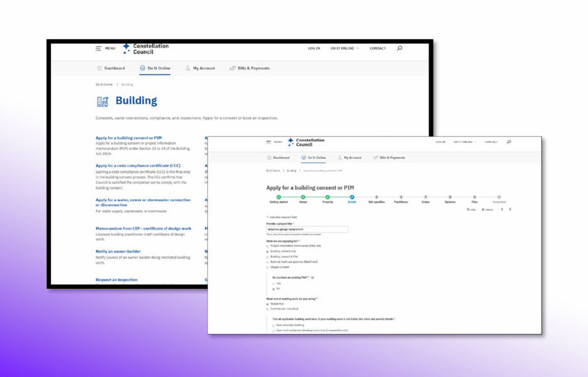The width and height of the screenshot is (588, 377).
Task: Jump to Files progress step
Action: (474, 199)
